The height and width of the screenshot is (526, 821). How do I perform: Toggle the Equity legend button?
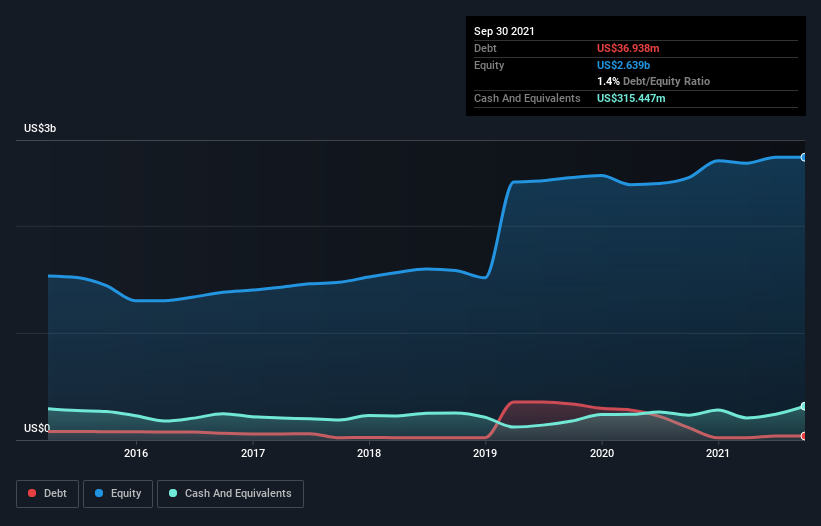(x=118, y=494)
